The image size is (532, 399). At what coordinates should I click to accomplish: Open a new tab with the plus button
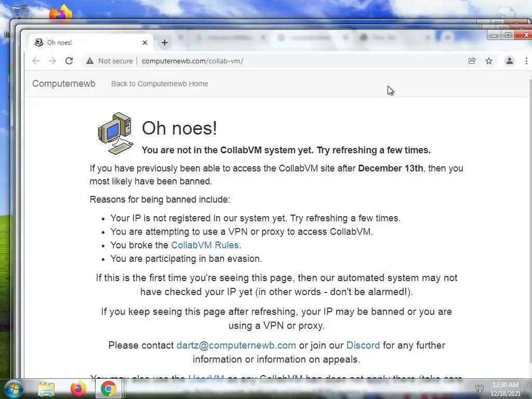[x=165, y=43]
